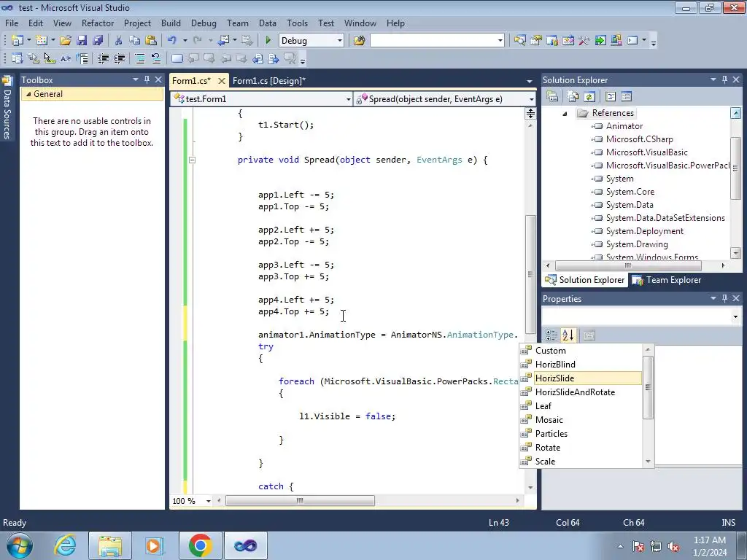Click the green Start Debugging arrow
This screenshot has width=747, height=560.
pos(268,41)
